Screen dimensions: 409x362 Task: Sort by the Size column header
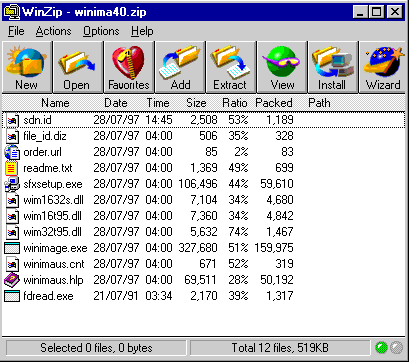click(196, 103)
